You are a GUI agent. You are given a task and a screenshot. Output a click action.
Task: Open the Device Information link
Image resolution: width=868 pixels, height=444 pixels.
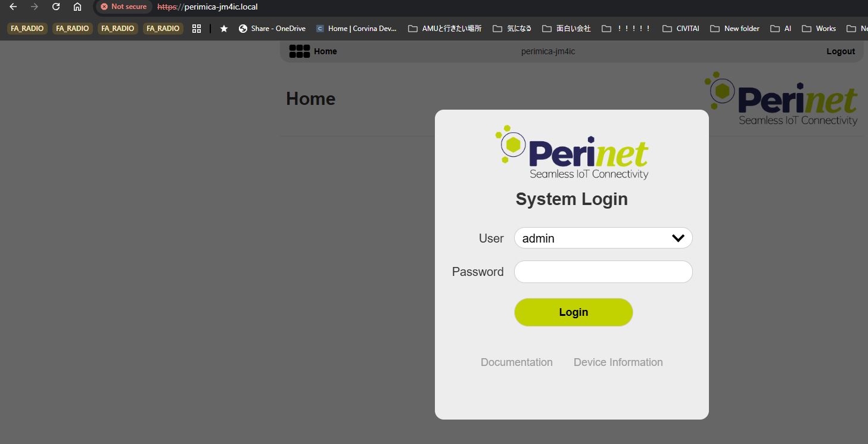(618, 362)
